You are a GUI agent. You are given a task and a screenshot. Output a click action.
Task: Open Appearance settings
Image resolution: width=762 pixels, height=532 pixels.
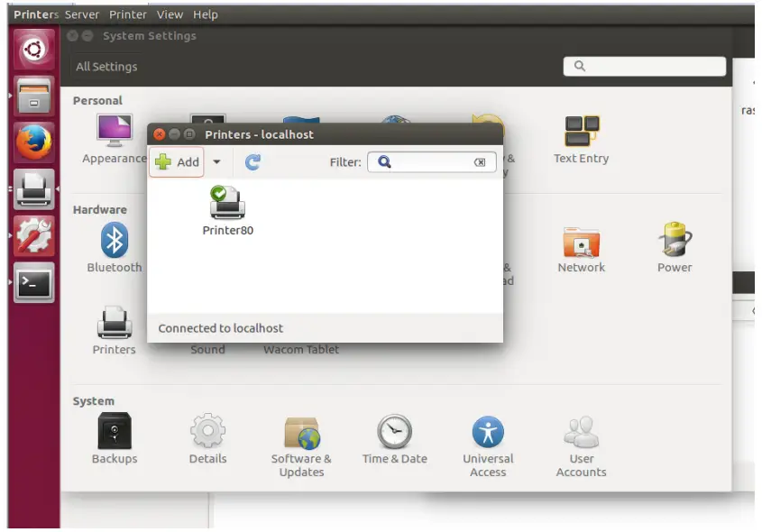pos(115,140)
